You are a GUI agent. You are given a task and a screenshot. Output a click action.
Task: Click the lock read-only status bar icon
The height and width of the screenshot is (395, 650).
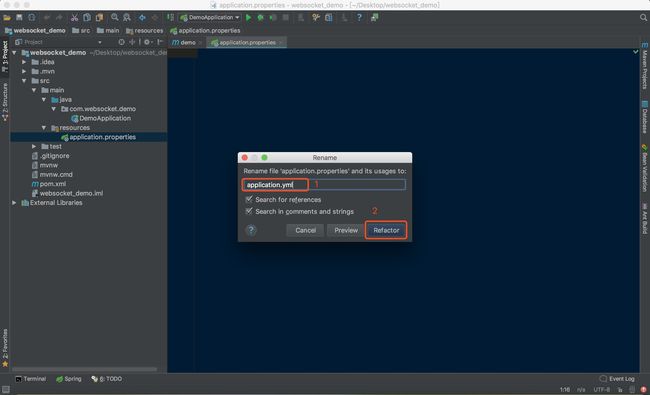click(x=620, y=390)
